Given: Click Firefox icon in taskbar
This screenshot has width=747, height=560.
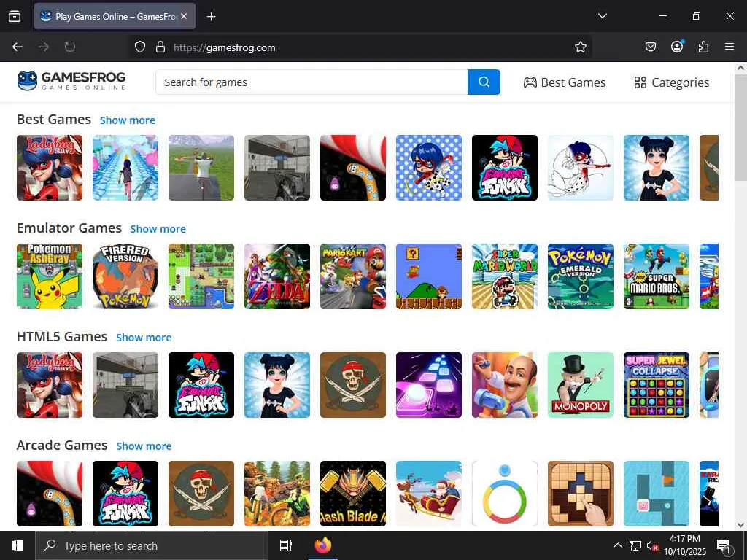Looking at the screenshot, I should tap(323, 545).
